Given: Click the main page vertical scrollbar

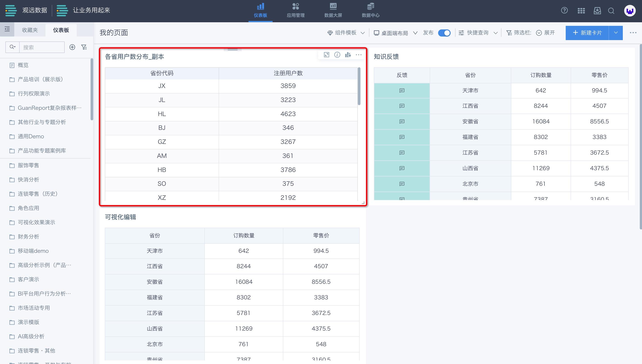Looking at the screenshot, I should click(x=640, y=137).
